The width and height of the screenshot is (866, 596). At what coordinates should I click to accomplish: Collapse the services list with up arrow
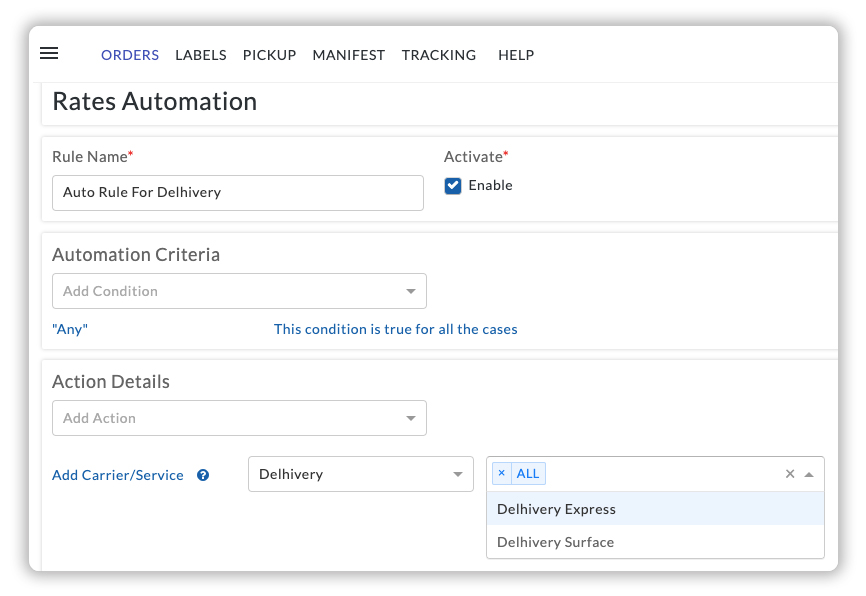[x=809, y=474]
